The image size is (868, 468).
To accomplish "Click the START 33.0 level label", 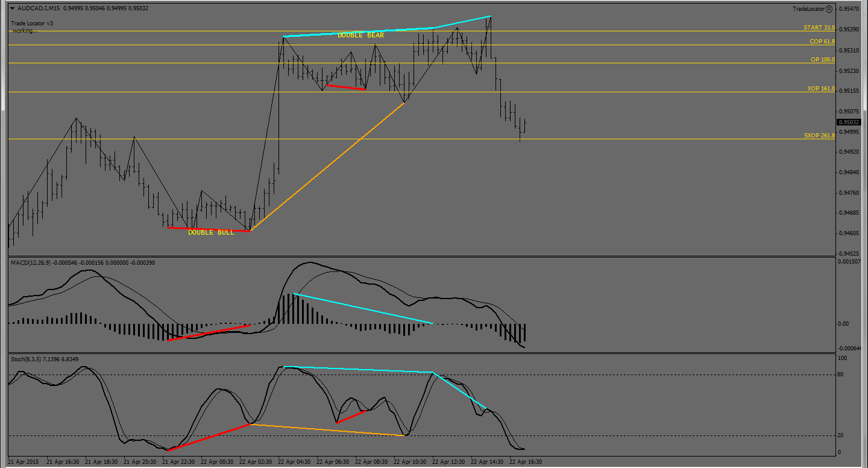I will (x=819, y=28).
